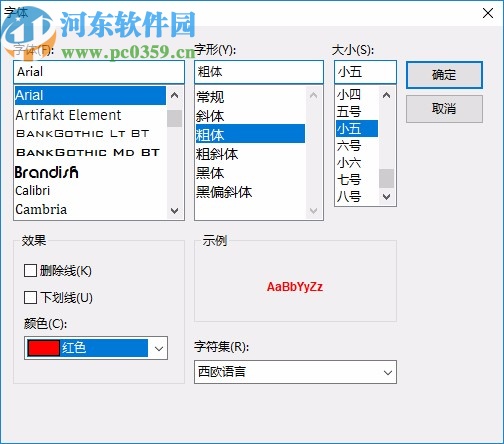Select size 六号
This screenshot has height=444, width=504.
[x=357, y=145]
